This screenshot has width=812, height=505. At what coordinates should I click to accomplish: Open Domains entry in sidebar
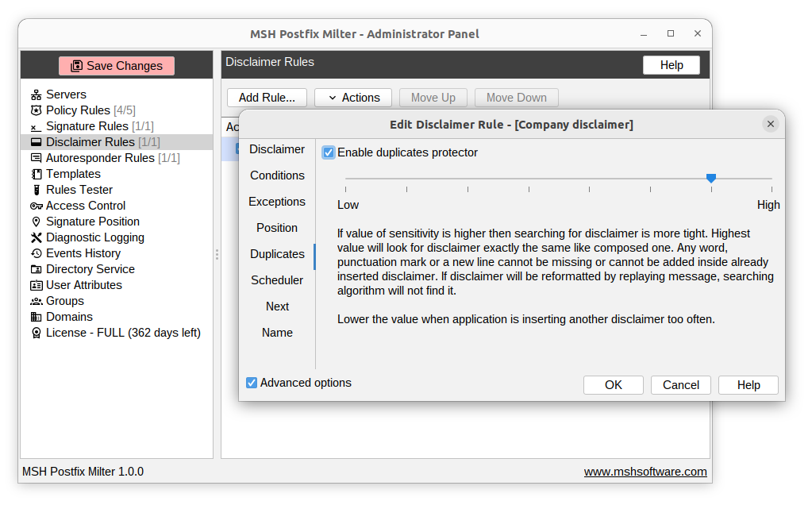(x=117, y=317)
